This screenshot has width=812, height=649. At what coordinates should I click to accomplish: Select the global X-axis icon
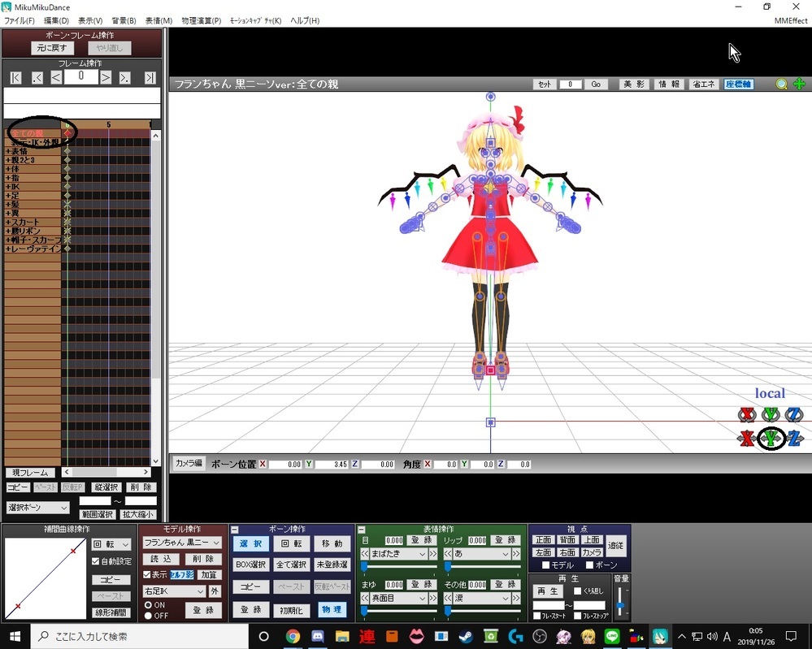click(746, 414)
